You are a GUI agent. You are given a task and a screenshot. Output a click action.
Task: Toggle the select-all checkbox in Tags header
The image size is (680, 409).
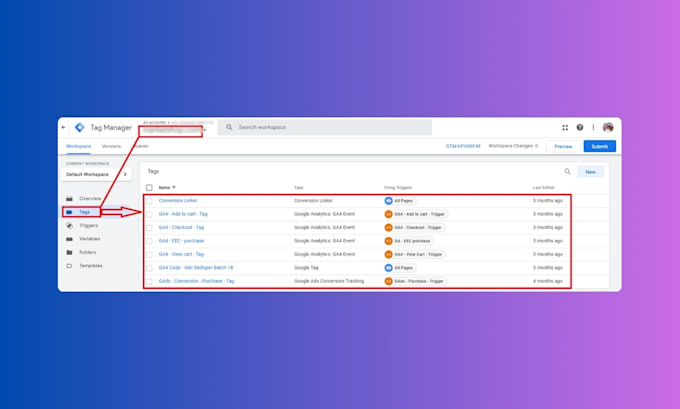click(149, 188)
